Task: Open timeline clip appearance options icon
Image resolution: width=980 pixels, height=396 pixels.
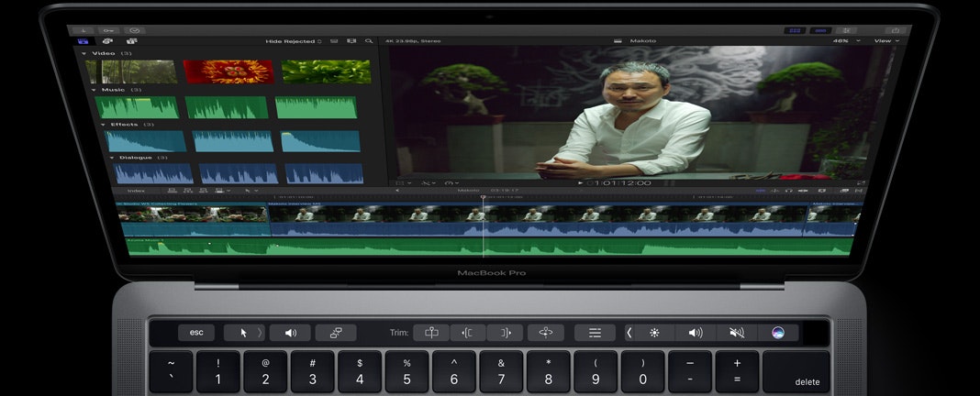Action: (822, 191)
